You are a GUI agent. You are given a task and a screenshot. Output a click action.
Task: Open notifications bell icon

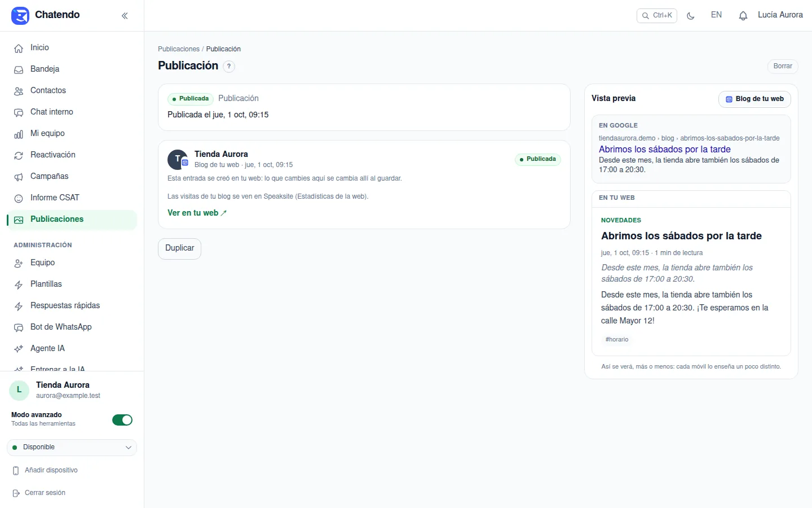pyautogui.click(x=743, y=16)
